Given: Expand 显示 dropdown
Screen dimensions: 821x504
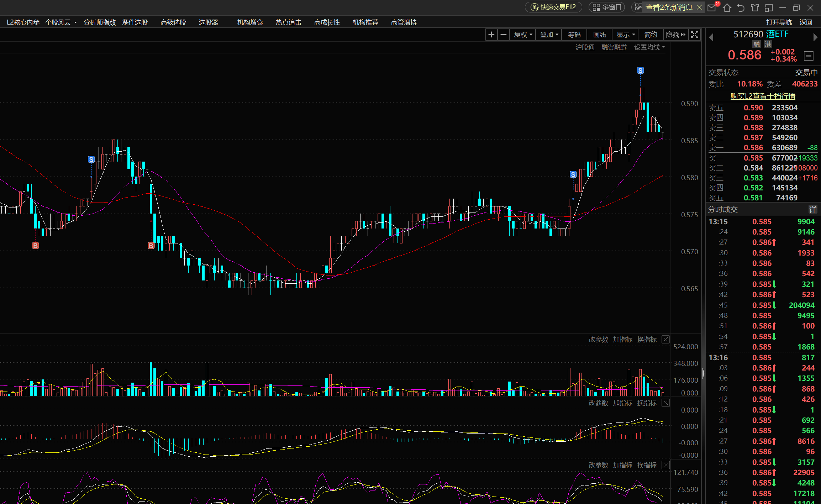Looking at the screenshot, I should [626, 35].
